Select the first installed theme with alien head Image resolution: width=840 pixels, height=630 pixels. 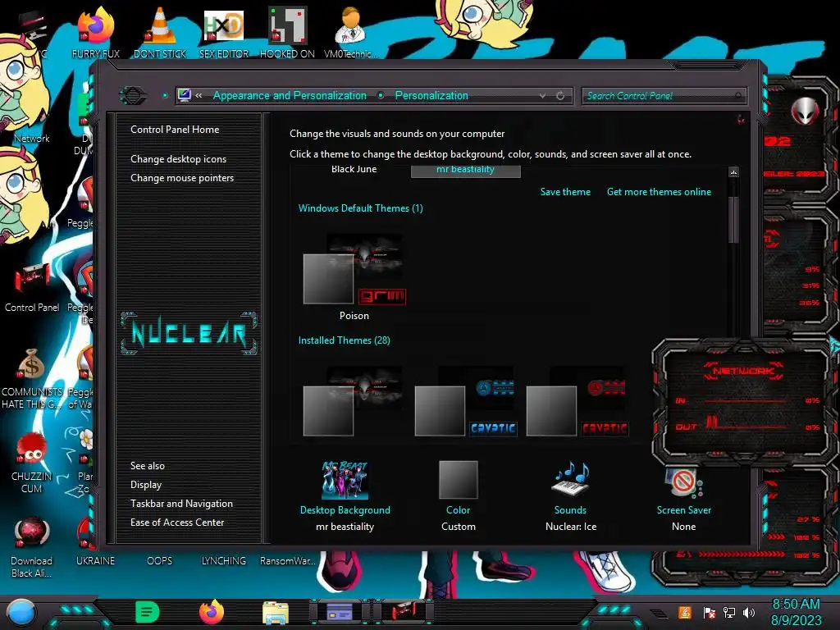tap(354, 402)
